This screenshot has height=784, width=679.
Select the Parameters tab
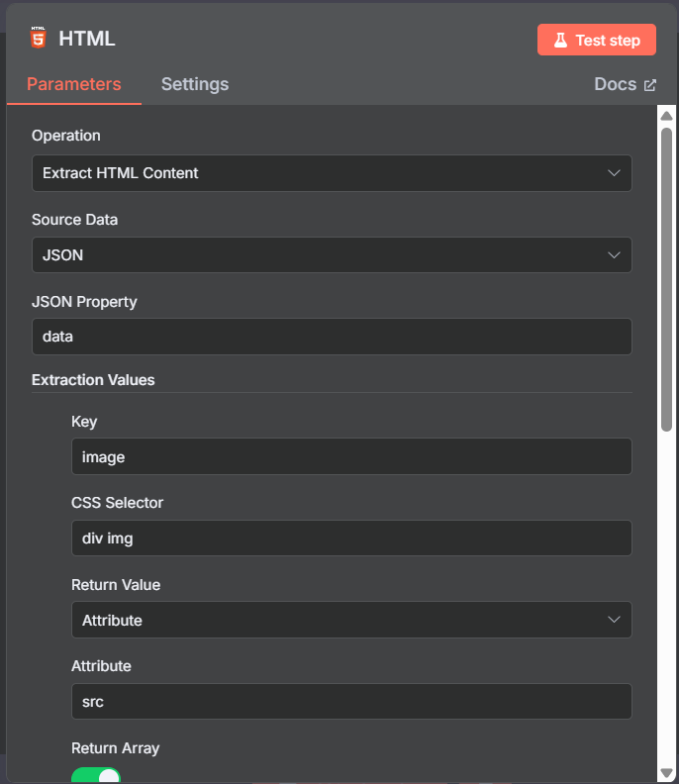pos(74,84)
